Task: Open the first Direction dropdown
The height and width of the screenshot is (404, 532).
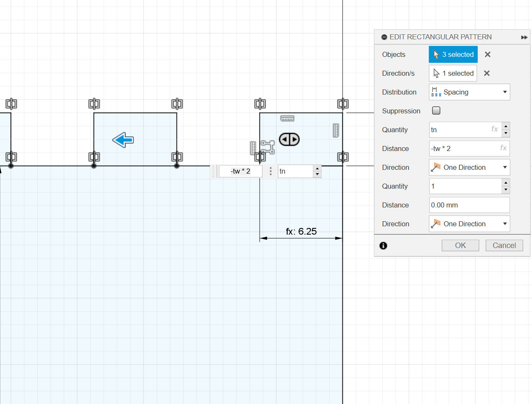Action: pyautogui.click(x=469, y=167)
